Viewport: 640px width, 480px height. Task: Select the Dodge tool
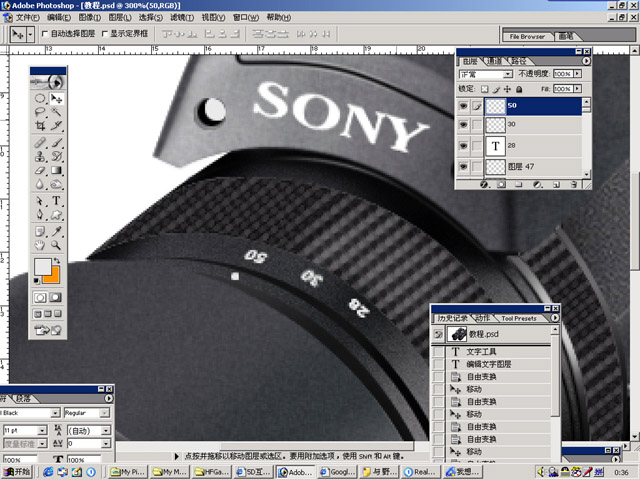(56, 184)
